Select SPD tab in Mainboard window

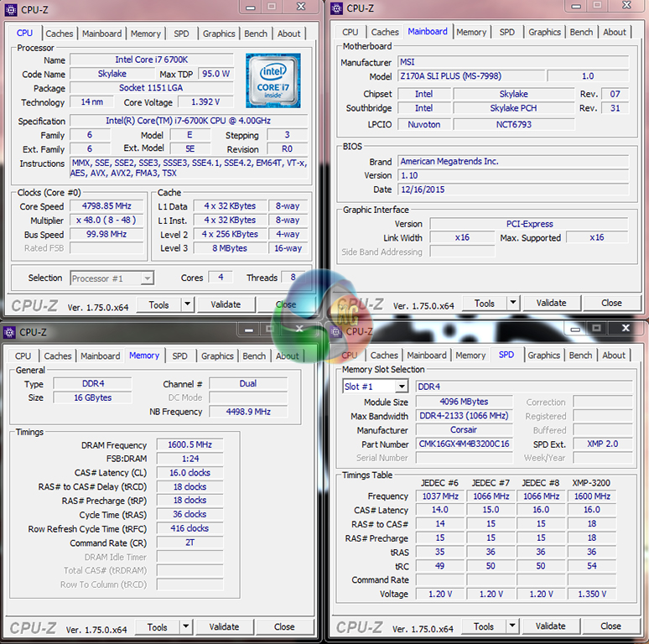[x=507, y=32]
